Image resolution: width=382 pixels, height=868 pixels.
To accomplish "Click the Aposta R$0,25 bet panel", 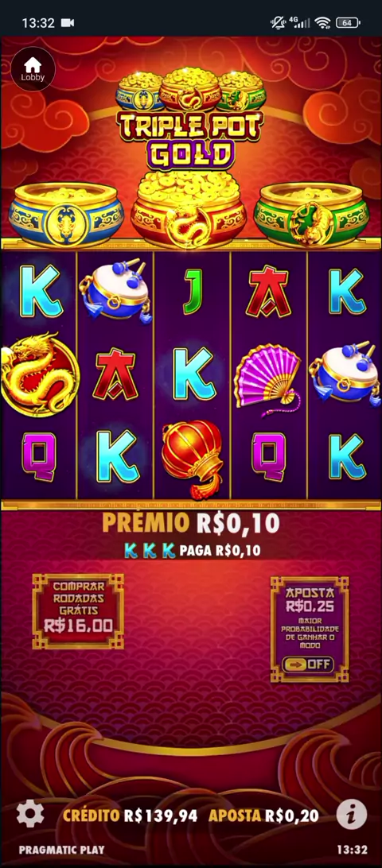I will (x=310, y=629).
